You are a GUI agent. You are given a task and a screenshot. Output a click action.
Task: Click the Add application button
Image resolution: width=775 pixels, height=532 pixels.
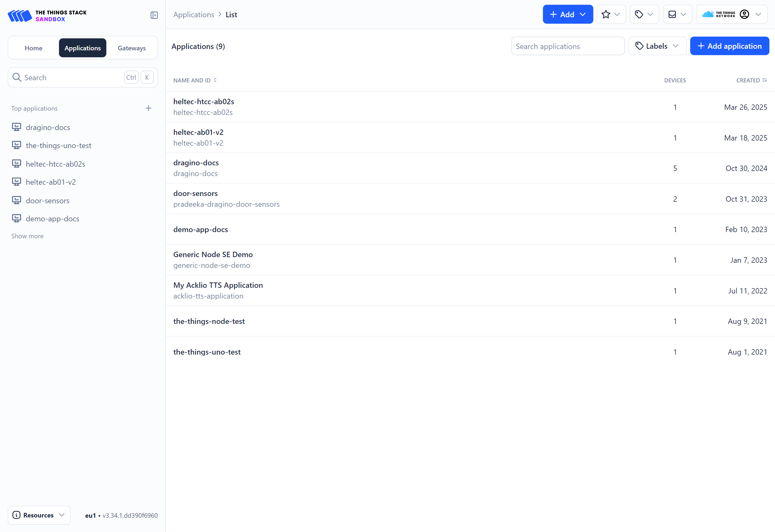[x=729, y=46]
